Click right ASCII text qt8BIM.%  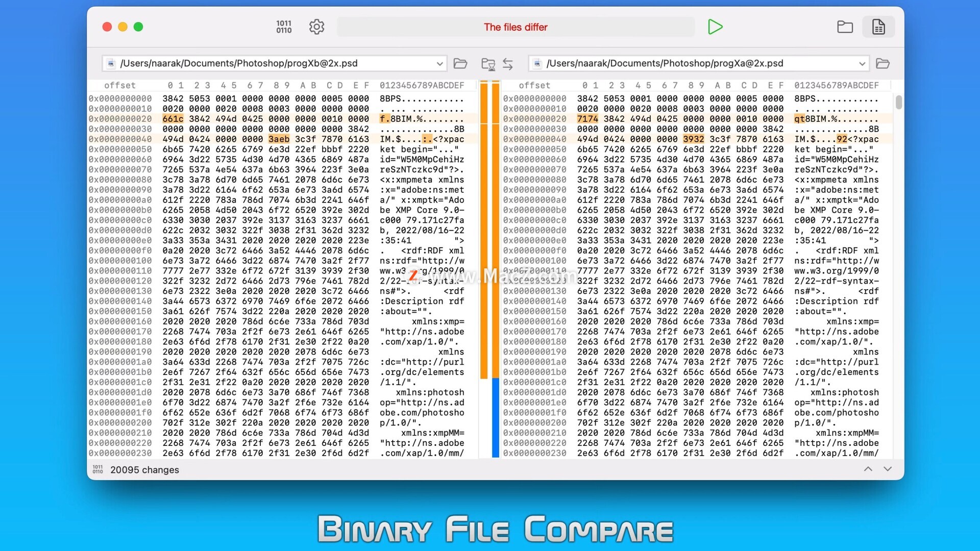pyautogui.click(x=816, y=119)
